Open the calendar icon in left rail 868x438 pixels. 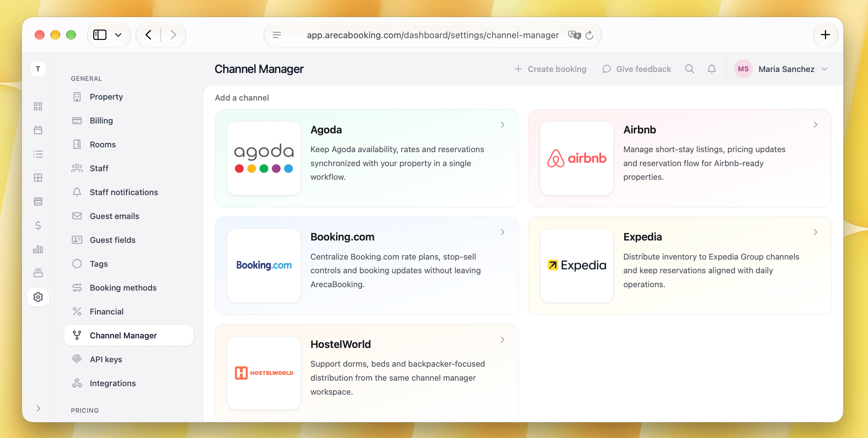[38, 130]
